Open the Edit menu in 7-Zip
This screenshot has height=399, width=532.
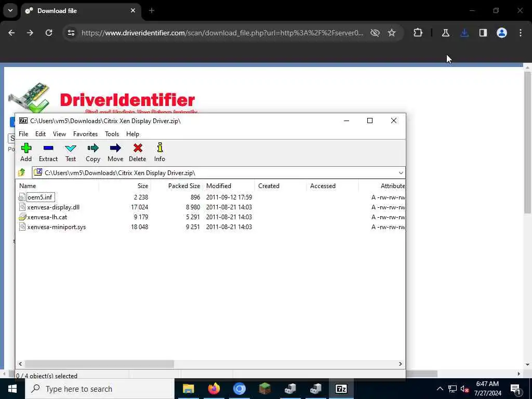[41, 134]
